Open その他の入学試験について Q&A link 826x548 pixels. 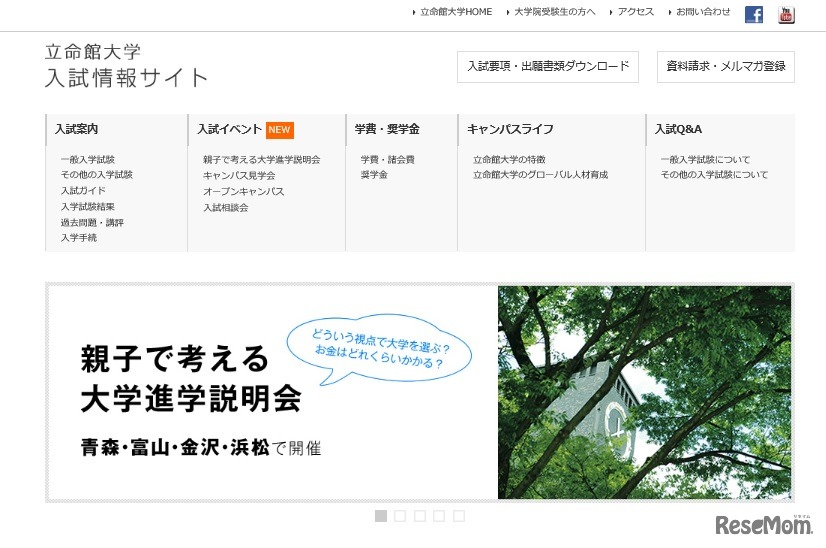pos(714,174)
